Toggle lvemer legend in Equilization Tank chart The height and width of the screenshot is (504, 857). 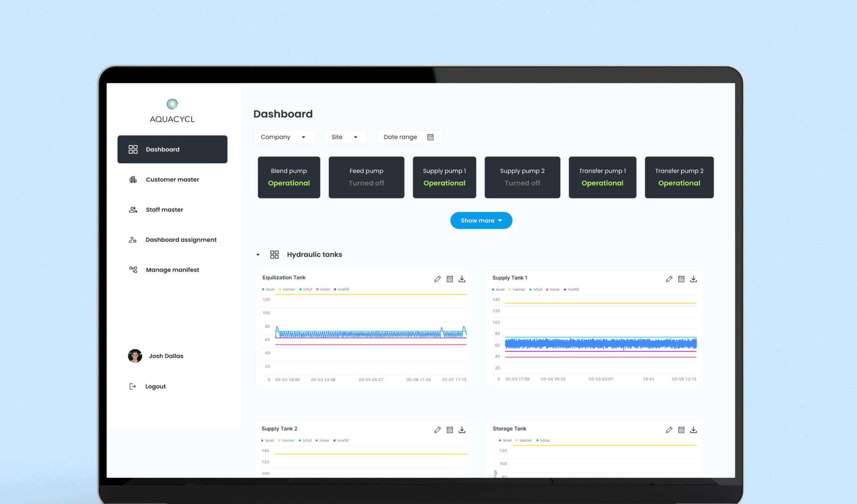[x=287, y=289]
